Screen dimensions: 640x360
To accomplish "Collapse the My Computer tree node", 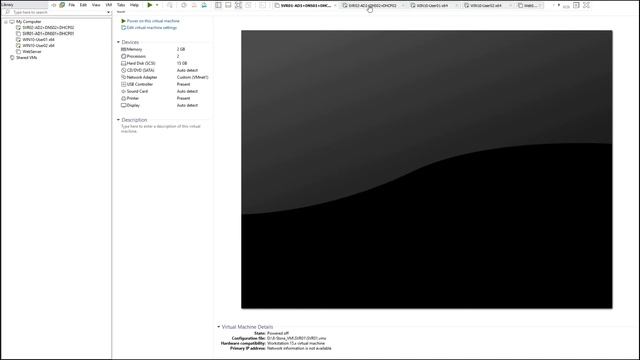I will [x=6, y=22].
